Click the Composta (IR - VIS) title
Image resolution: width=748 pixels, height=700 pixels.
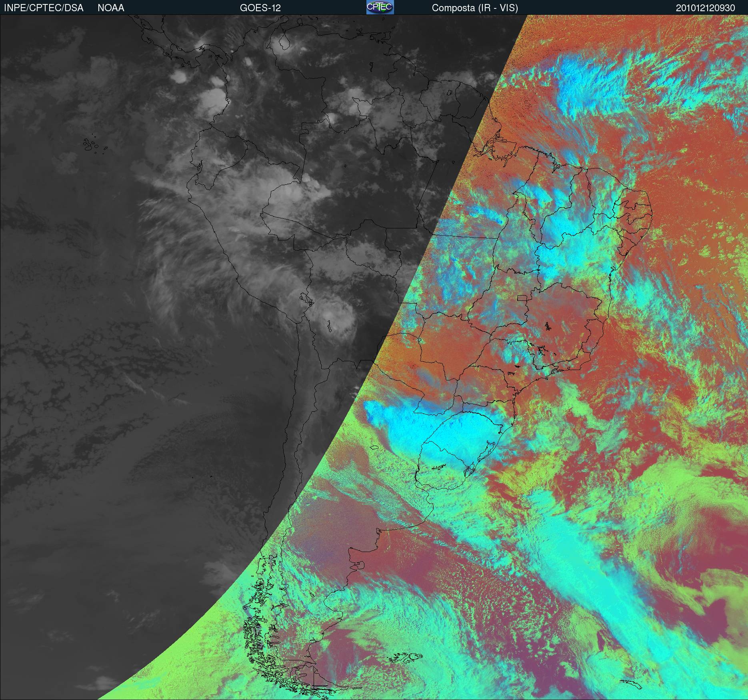click(x=475, y=8)
